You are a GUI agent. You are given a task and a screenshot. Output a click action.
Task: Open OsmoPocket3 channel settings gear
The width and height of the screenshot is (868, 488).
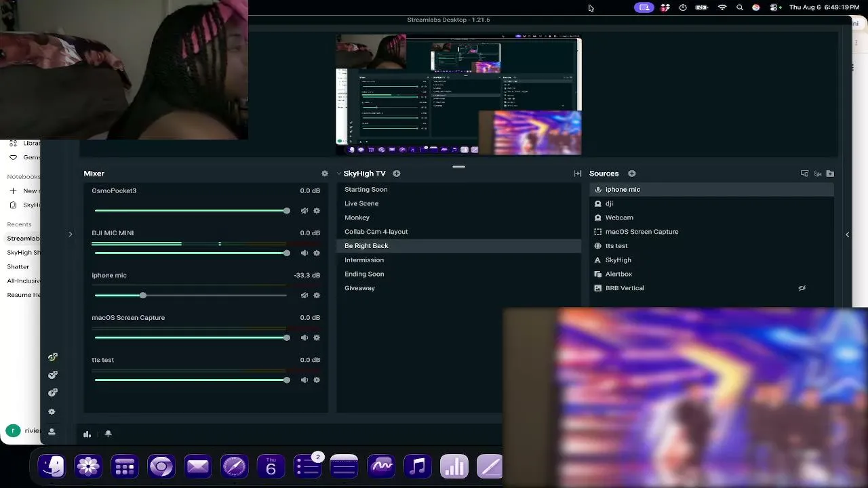(x=317, y=211)
